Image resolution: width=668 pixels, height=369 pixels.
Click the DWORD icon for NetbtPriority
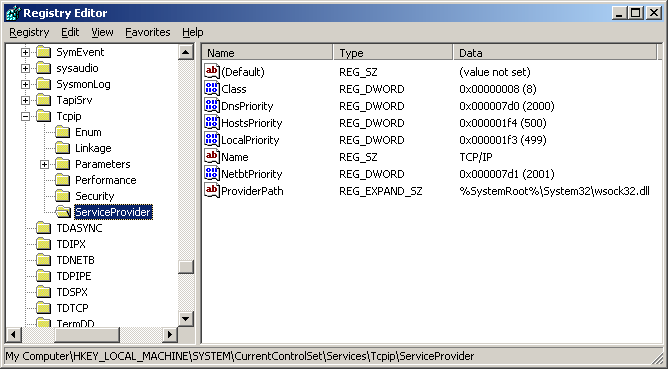tap(212, 173)
